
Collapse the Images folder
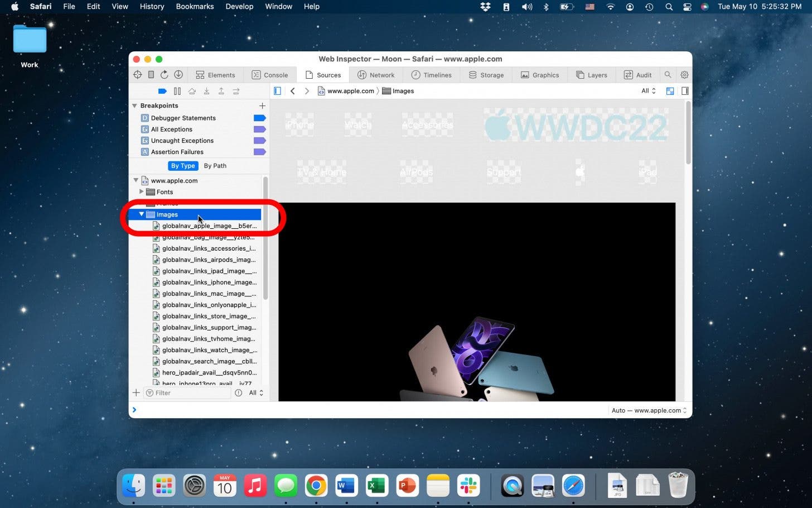click(x=141, y=214)
